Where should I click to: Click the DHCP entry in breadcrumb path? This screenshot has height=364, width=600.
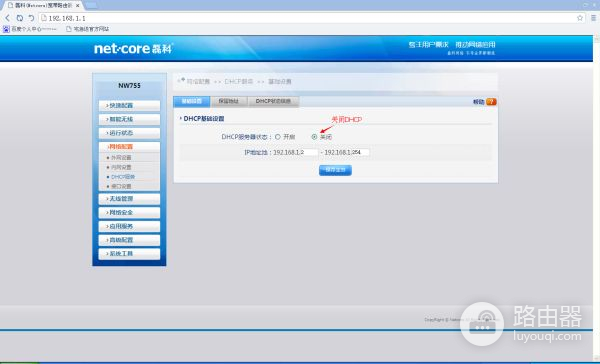click(239, 82)
